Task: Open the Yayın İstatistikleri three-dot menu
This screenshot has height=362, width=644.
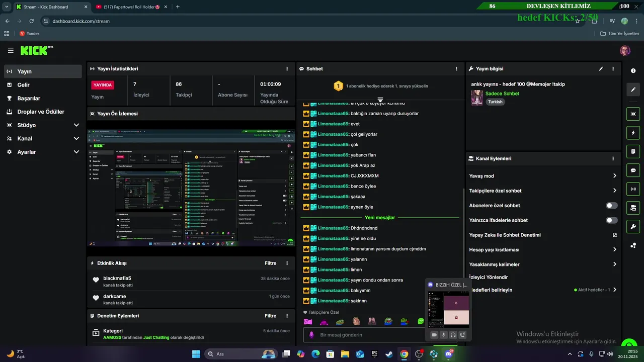Action: pos(287,69)
